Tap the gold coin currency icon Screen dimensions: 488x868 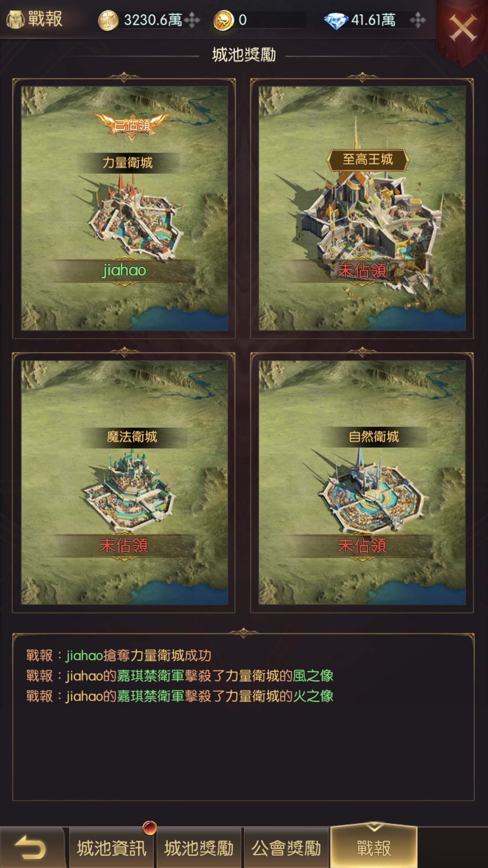point(108,20)
